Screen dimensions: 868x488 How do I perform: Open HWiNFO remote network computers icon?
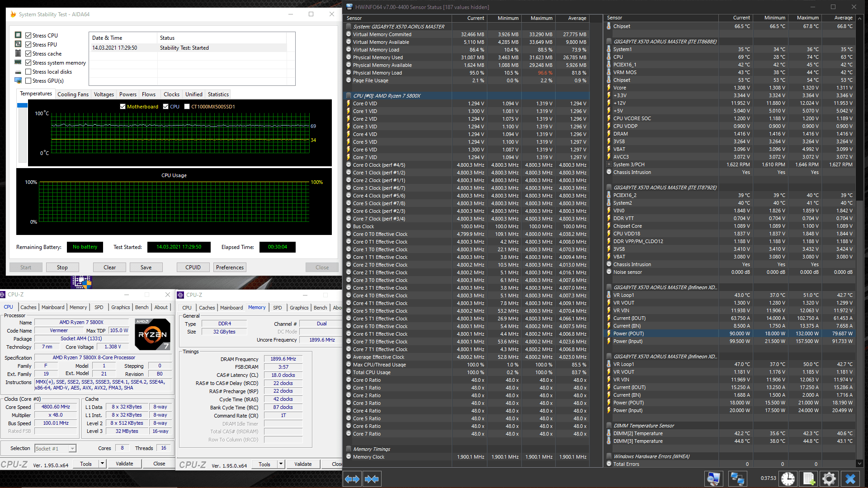click(737, 479)
